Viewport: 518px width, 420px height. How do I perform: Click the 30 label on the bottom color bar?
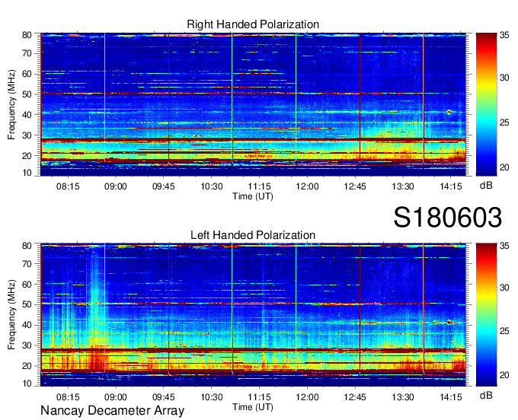(x=504, y=288)
